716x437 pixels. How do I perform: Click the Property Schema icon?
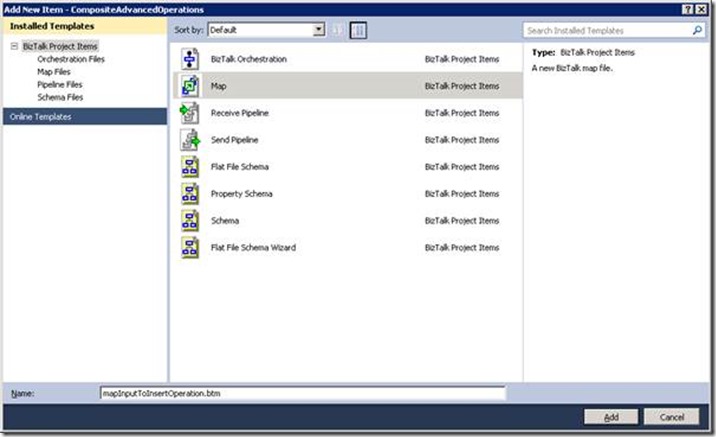(190, 194)
